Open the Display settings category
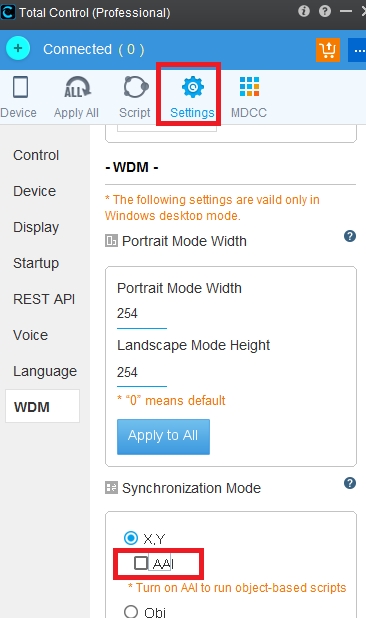Viewport: 366px width, 618px height. 36,227
